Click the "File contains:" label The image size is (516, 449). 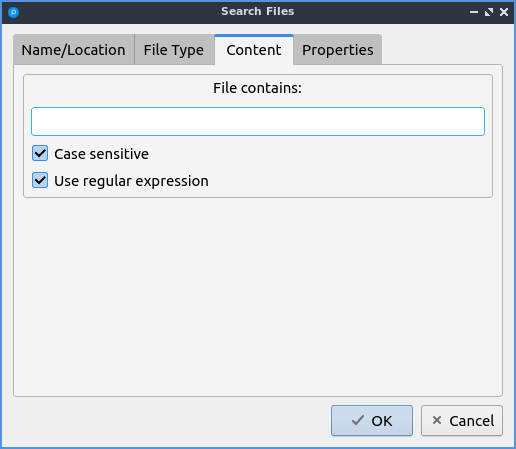point(257,88)
